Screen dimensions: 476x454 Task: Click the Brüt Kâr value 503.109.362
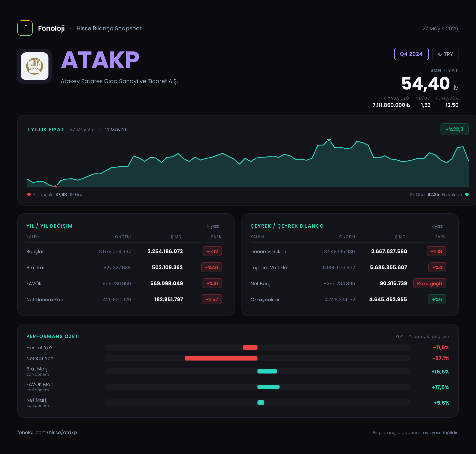(167, 267)
